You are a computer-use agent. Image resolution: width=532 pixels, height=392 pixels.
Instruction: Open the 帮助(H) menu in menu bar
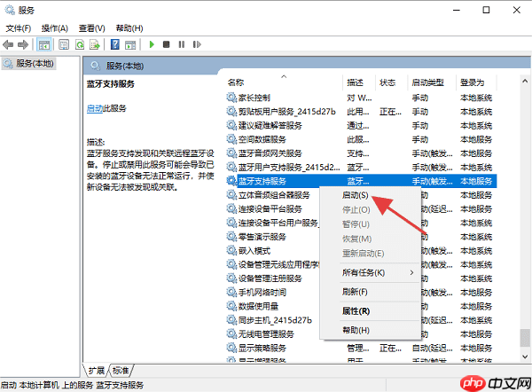click(129, 28)
